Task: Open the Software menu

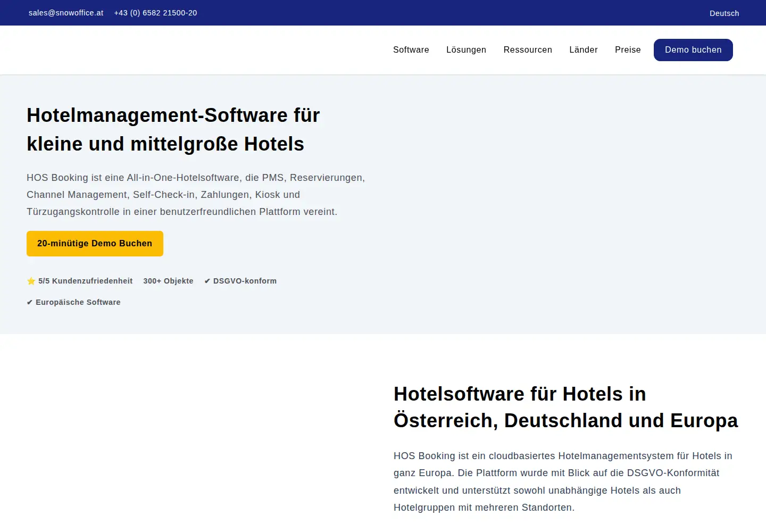Action: coord(411,49)
